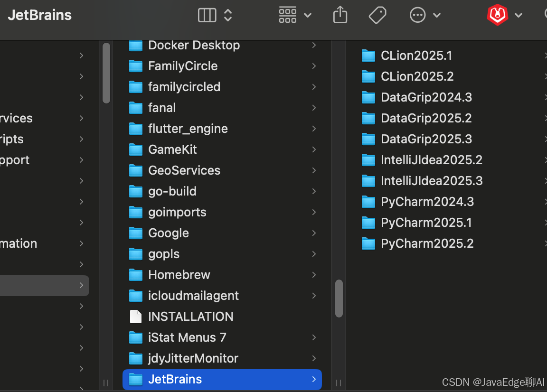This screenshot has width=547, height=392.
Task: Select the Docker Desktop folder
Action: click(222, 46)
